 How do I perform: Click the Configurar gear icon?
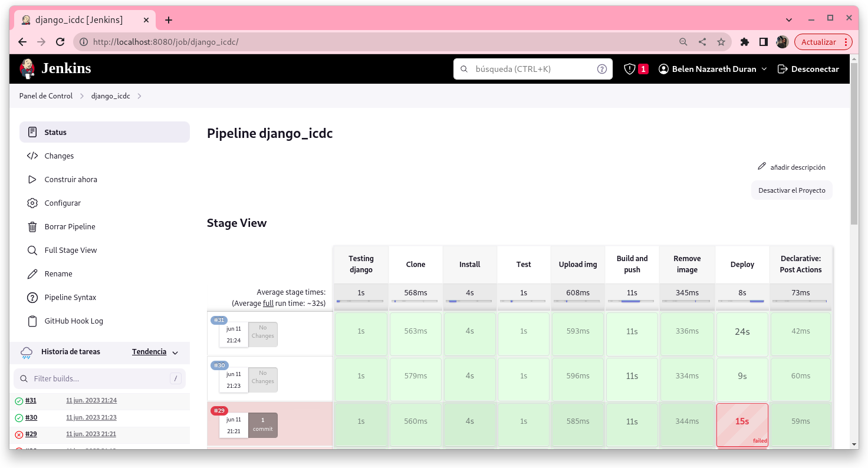(32, 203)
